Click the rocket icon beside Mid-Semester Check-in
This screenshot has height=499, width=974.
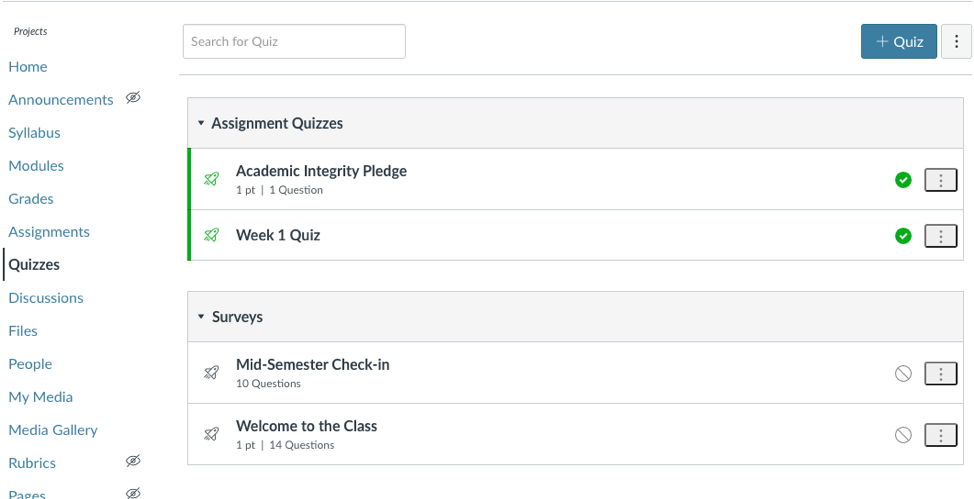[211, 373]
